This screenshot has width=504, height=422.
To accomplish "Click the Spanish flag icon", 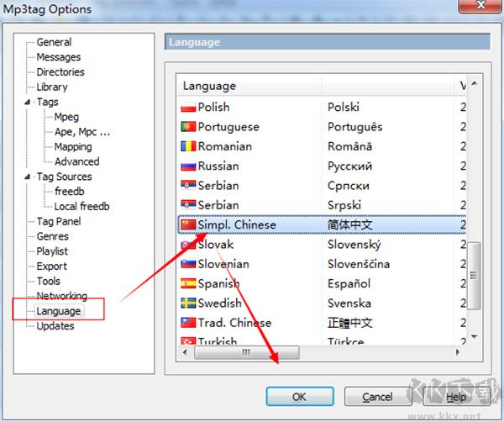I will click(188, 283).
